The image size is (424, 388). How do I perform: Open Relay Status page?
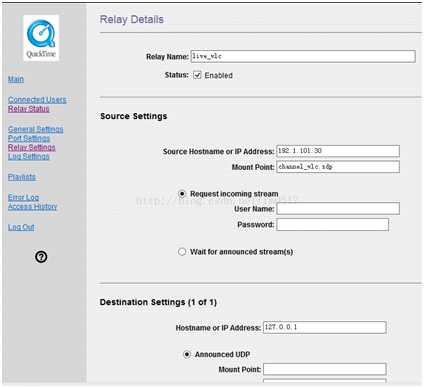pos(29,109)
